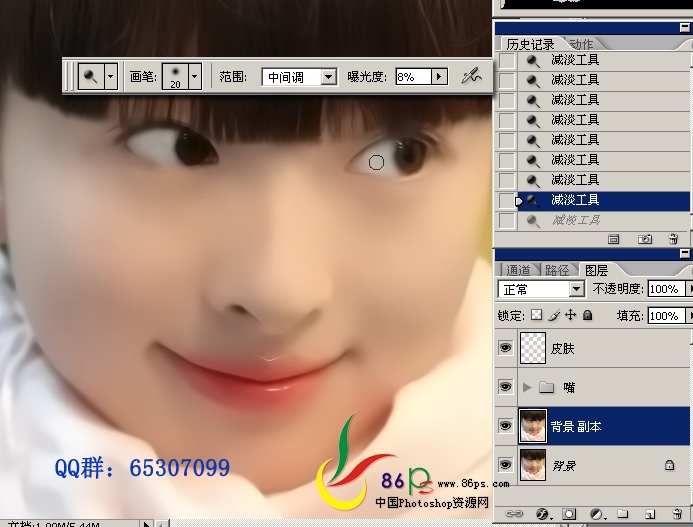Toggle lock image pixels brush icon
This screenshot has width=693, height=527.
pos(554,315)
